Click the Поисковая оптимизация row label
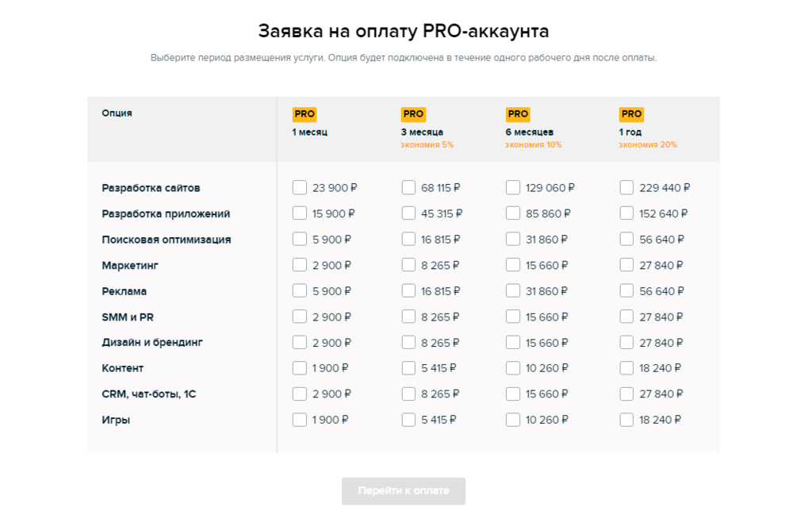This screenshot has height=530, width=812. click(167, 240)
